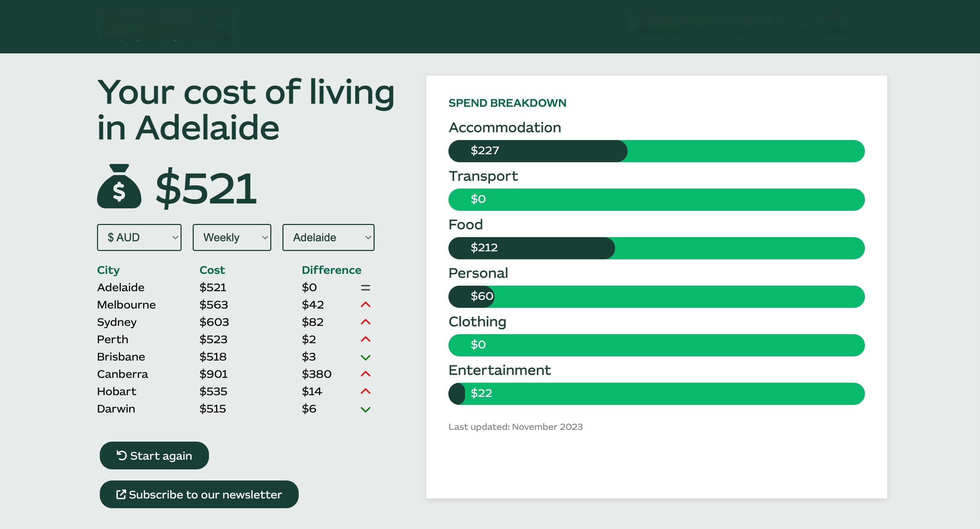Click the red up arrow for Melbourne

(365, 304)
